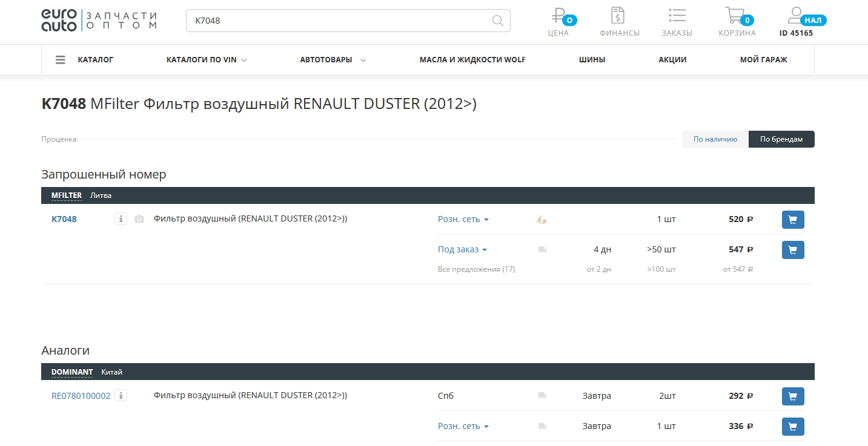Image resolution: width=868 pixels, height=446 pixels.
Task: Click the 4 дн delivery time
Action: (603, 249)
